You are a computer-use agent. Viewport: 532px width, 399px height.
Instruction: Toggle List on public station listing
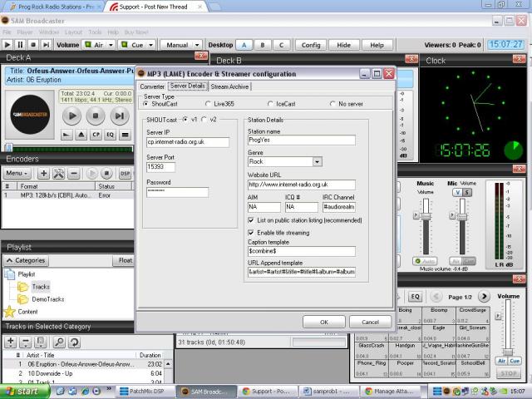[x=251, y=220]
